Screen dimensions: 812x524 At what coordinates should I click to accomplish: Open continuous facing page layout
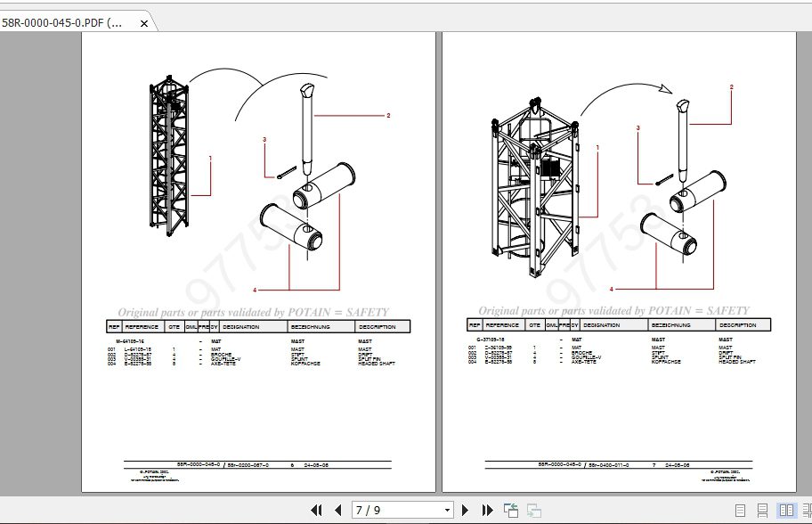[808, 509]
